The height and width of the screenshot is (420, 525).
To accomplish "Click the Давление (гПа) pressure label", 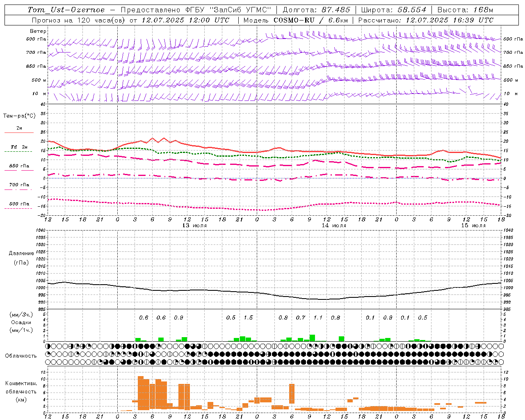I will click(21, 258).
